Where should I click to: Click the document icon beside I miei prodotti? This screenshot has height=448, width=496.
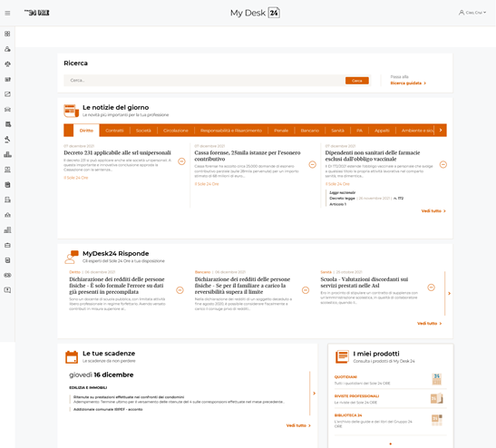click(342, 357)
